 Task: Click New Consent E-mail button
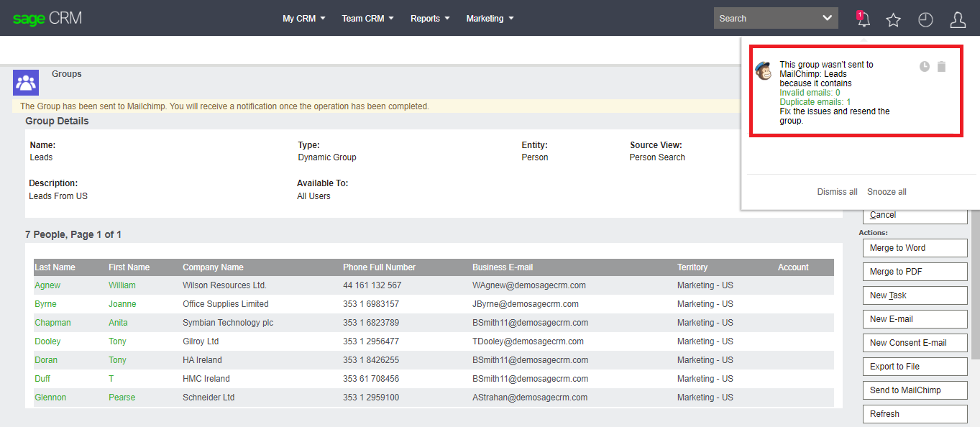tap(915, 343)
